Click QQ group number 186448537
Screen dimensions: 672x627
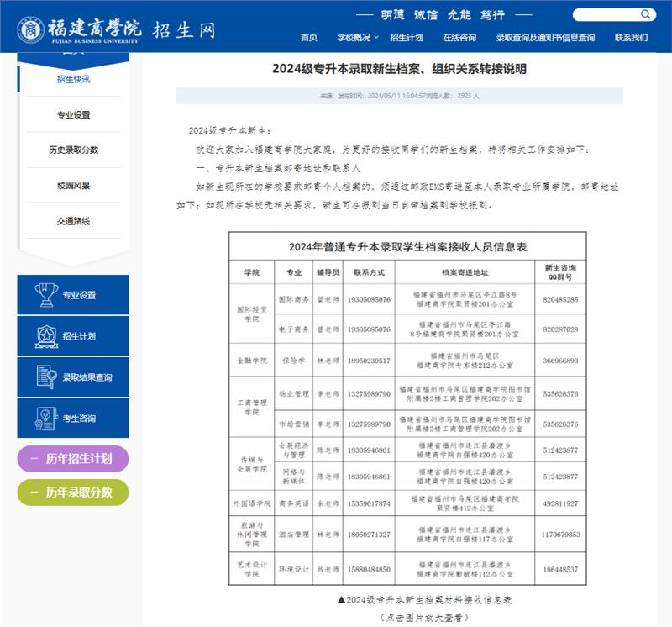click(x=560, y=570)
